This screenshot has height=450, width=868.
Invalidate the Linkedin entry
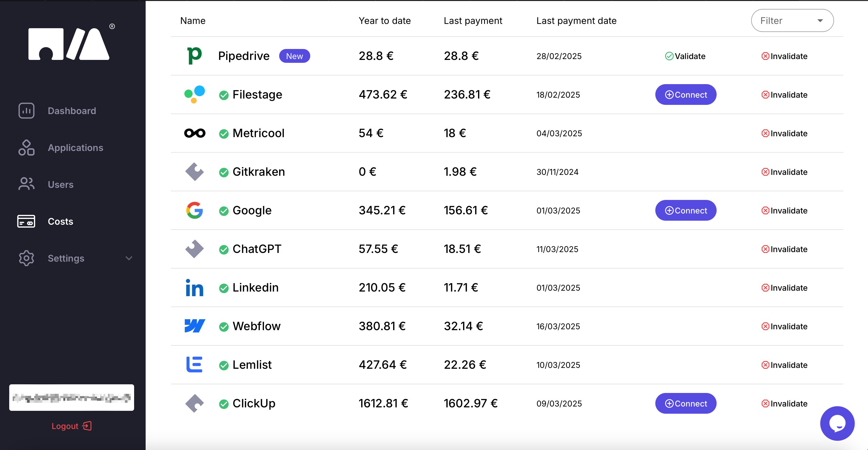point(785,288)
